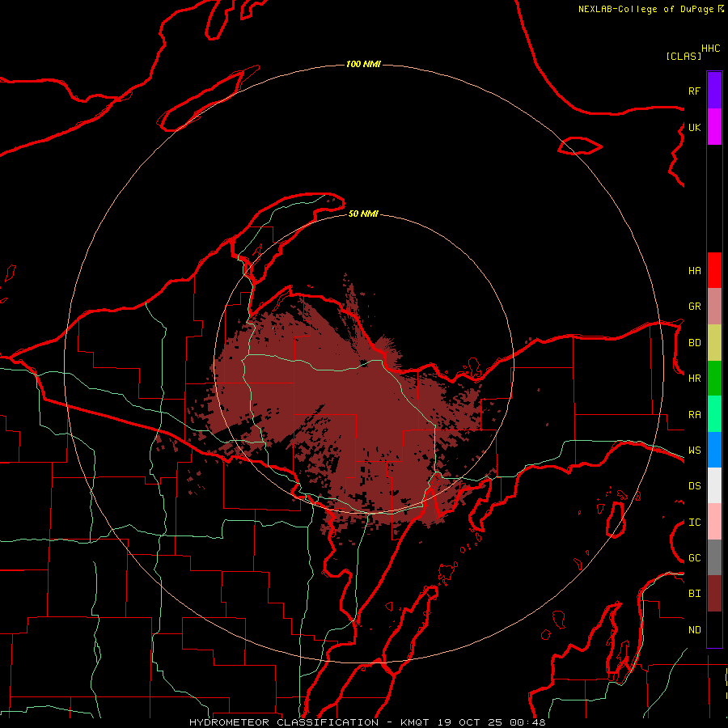The image size is (728, 728).
Task: Click the 'ND' legend label
Action: point(694,630)
